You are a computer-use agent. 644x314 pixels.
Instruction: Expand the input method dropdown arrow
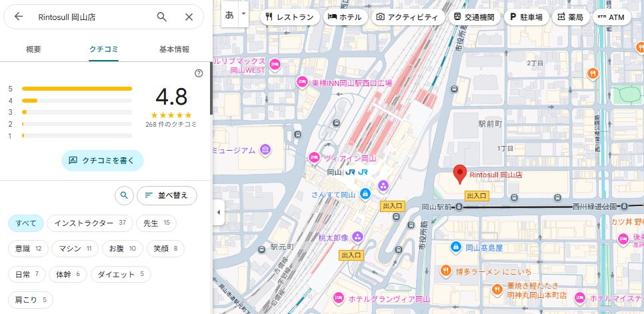coord(243,13)
